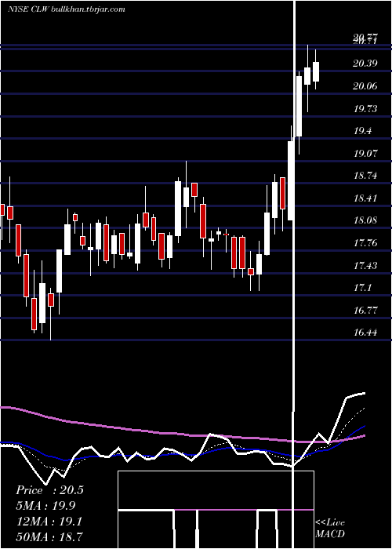Click the 20.39 price axis label

point(365,64)
